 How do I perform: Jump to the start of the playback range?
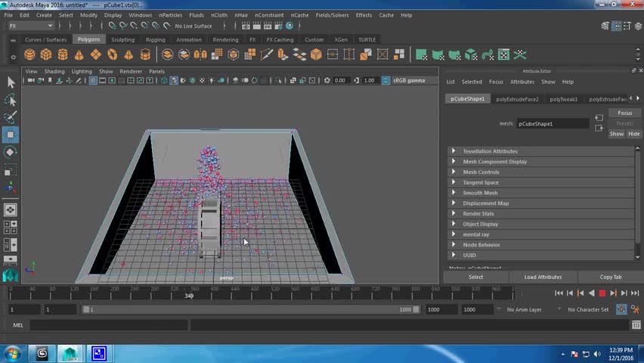pos(559,293)
